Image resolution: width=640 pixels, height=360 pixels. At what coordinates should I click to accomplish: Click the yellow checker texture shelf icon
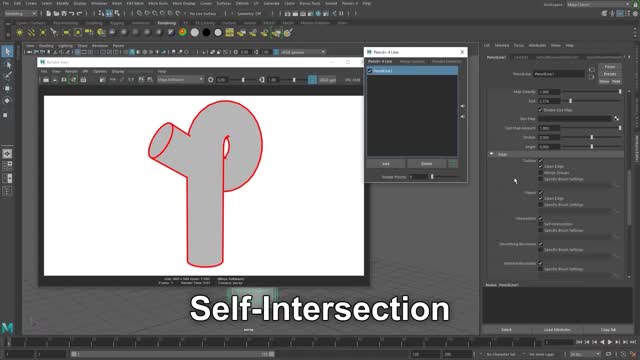230,32
